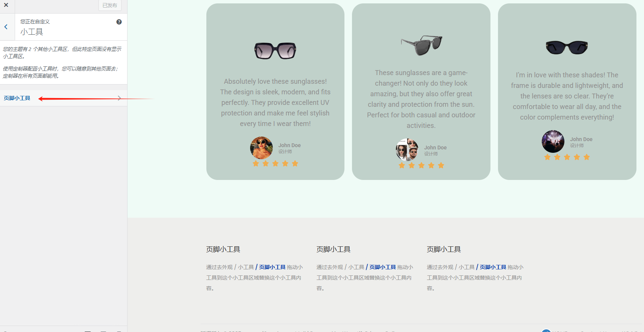Open bold 页脚小工具 link in last footer column
The image size is (644, 332).
493,267
